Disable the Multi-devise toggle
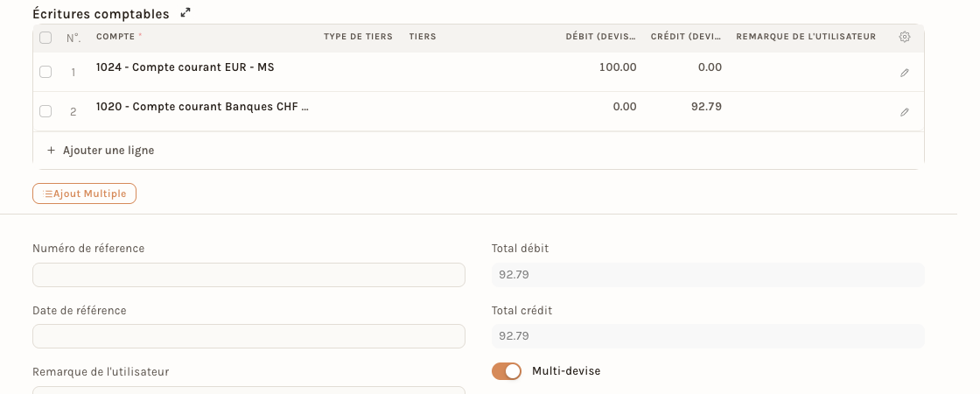Viewport: 980px width, 394px height. coord(507,371)
